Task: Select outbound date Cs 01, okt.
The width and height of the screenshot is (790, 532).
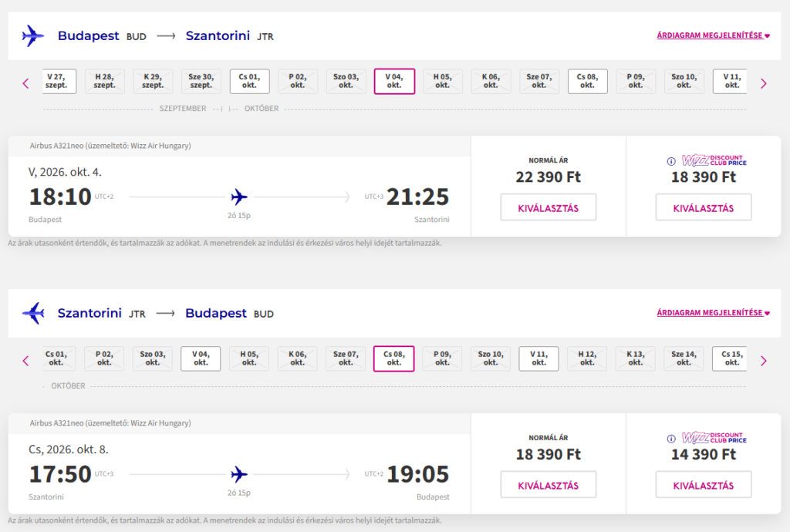Action: pyautogui.click(x=249, y=81)
